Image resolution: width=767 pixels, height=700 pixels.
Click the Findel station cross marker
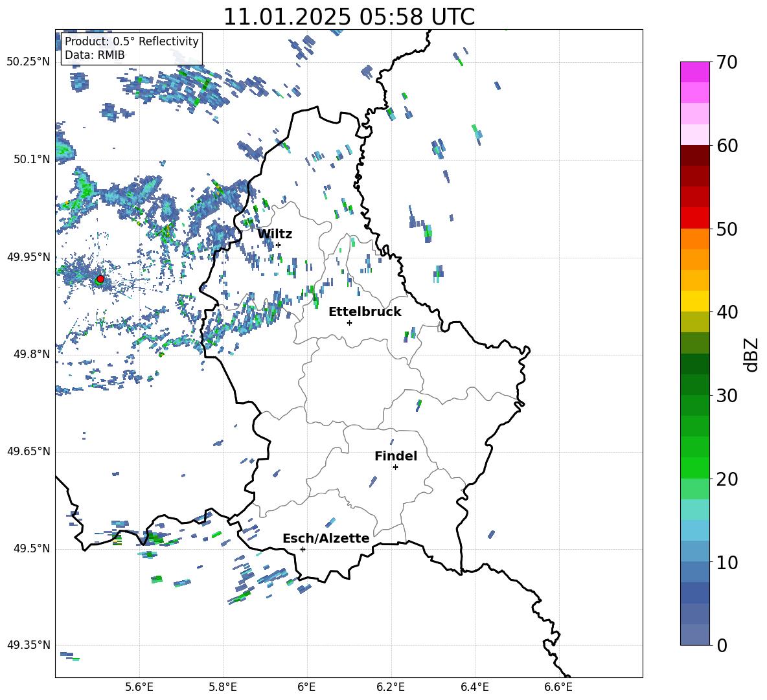[395, 468]
